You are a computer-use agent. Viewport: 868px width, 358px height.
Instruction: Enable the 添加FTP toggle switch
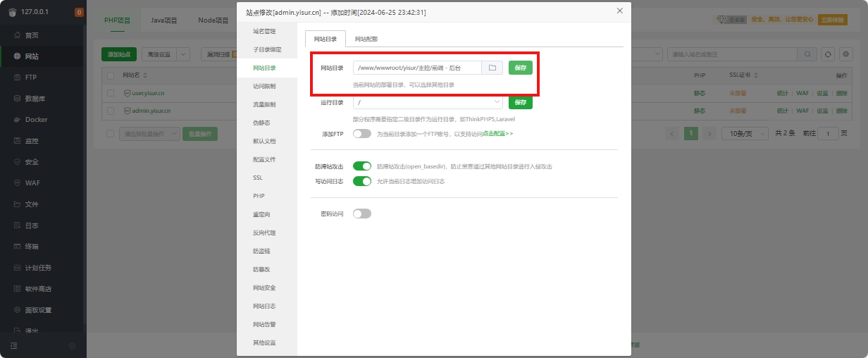(x=361, y=134)
